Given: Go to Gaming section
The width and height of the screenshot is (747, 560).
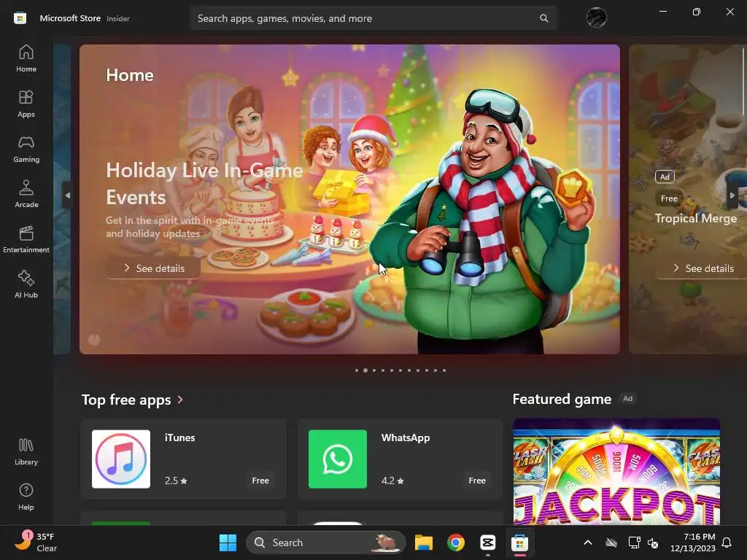Looking at the screenshot, I should point(26,149).
